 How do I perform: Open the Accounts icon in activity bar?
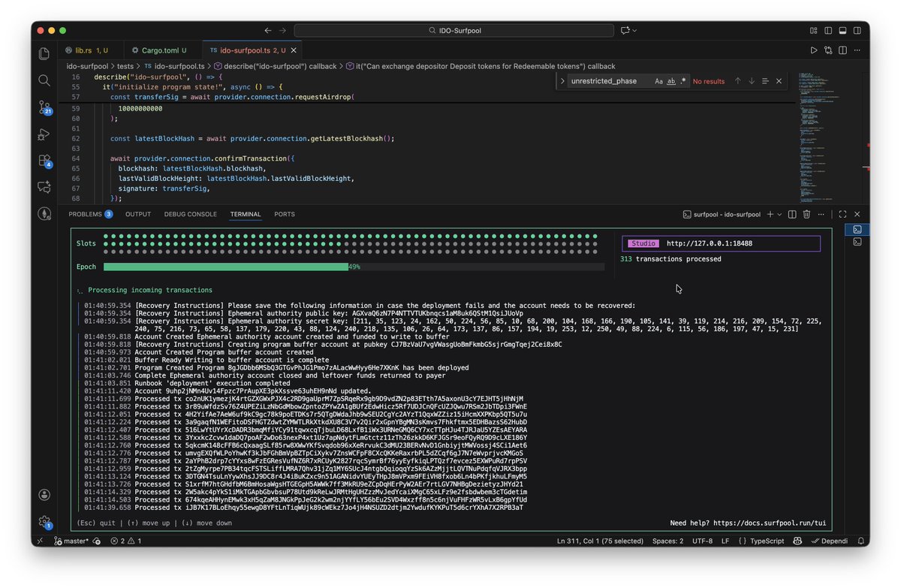pos(44,495)
